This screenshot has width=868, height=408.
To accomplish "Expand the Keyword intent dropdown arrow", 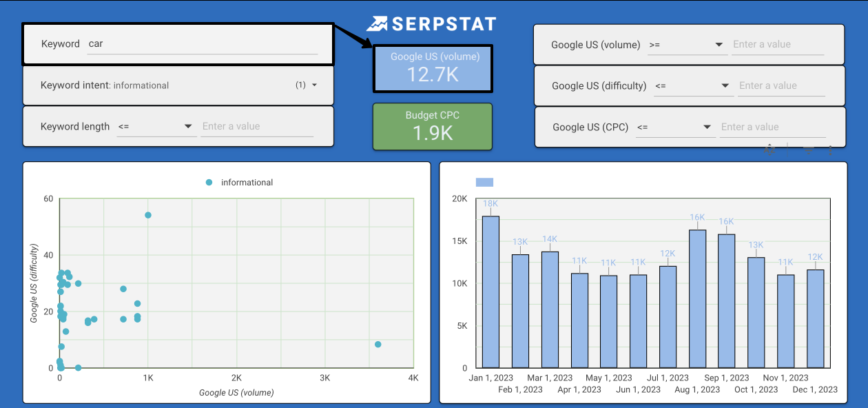I will (x=314, y=85).
